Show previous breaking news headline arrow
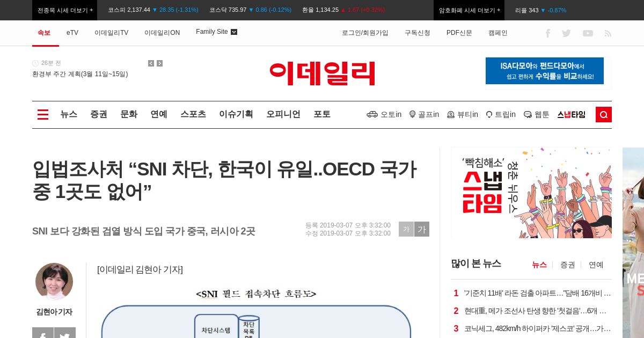The image size is (644, 338). point(151,63)
